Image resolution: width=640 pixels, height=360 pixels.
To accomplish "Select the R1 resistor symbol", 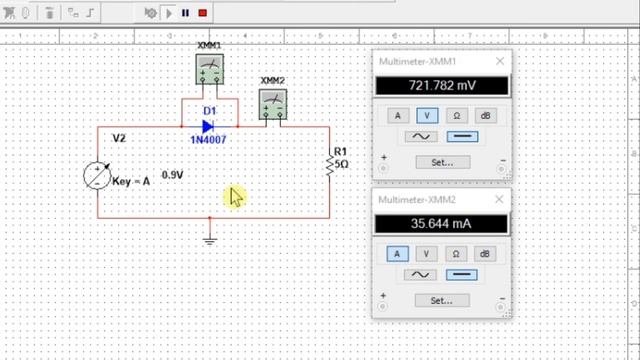I will [x=329, y=164].
